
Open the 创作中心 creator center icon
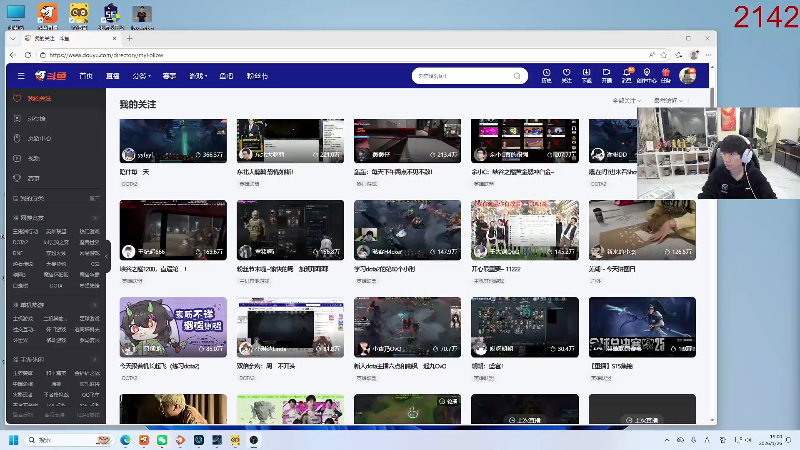coord(646,76)
